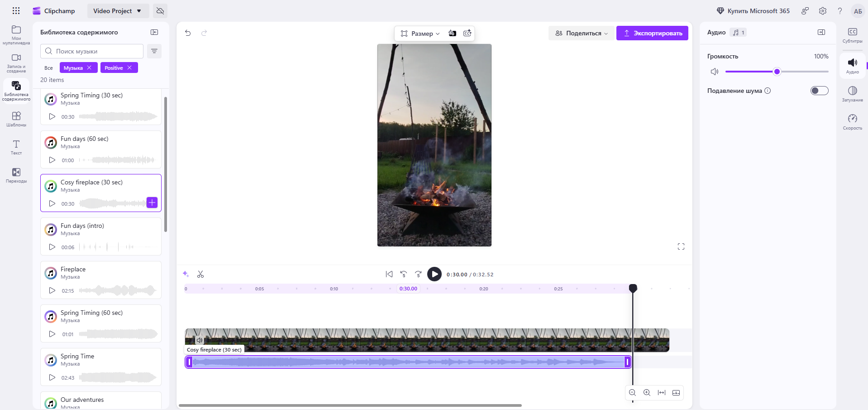Screen dimensions: 868x410
Task: Collapse the timeline panel
Action: pos(676,393)
